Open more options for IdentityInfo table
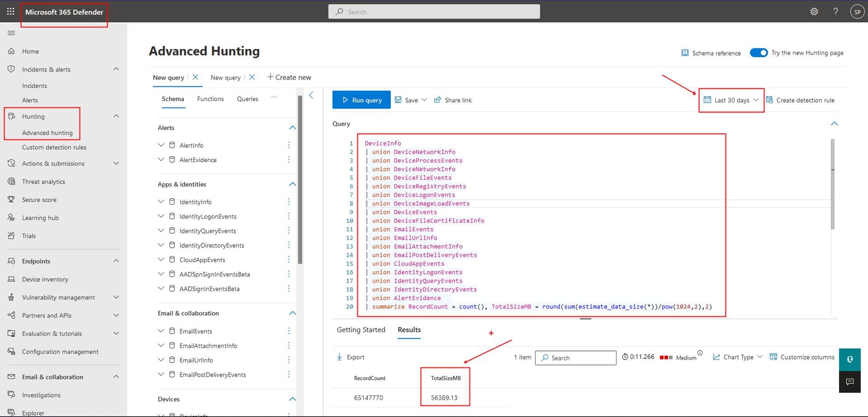Image resolution: width=868 pixels, height=417 pixels. click(289, 202)
